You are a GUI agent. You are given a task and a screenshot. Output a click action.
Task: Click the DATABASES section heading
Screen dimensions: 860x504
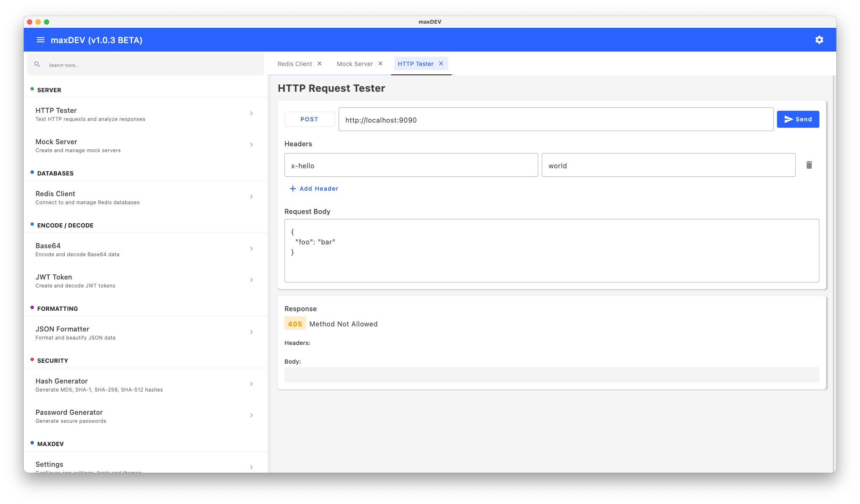55,173
